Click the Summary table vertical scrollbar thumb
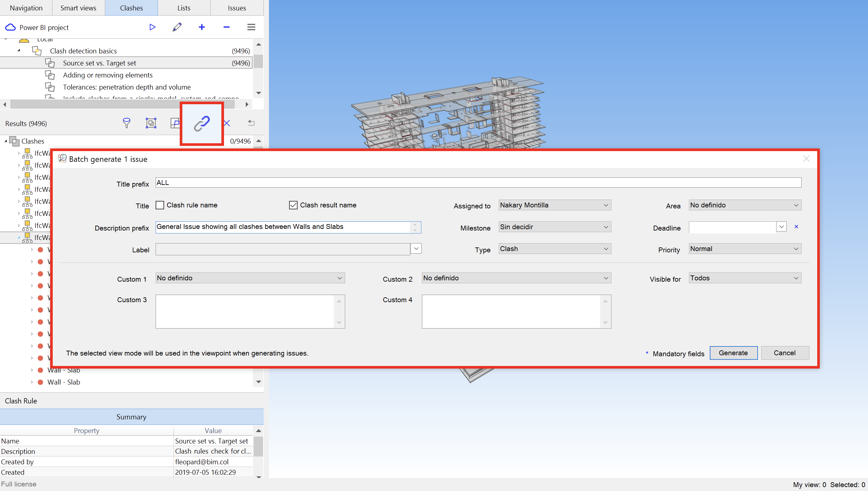 coord(258,446)
